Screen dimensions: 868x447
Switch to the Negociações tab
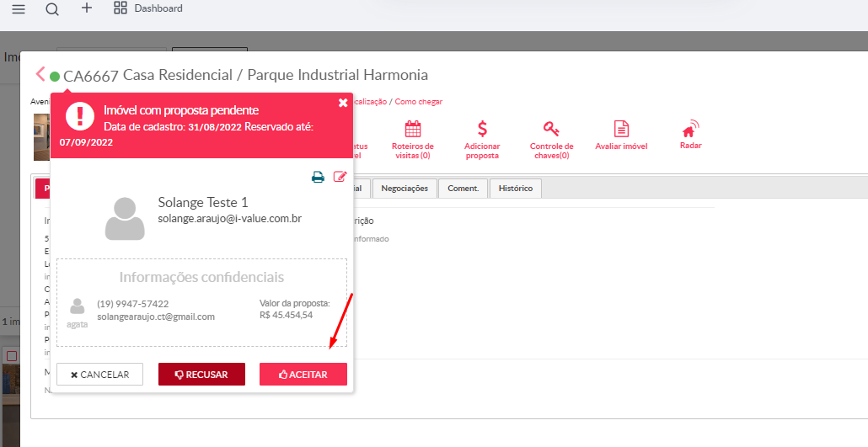click(405, 188)
